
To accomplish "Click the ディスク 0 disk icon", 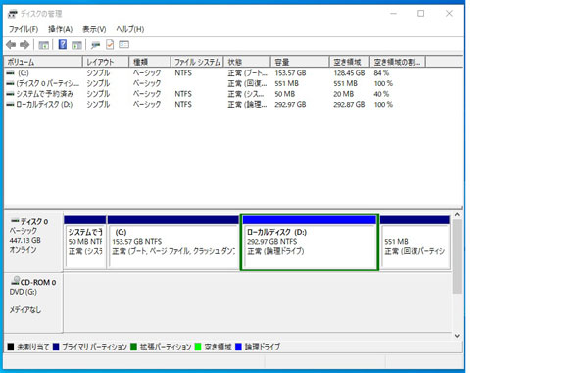I will 15,220.
